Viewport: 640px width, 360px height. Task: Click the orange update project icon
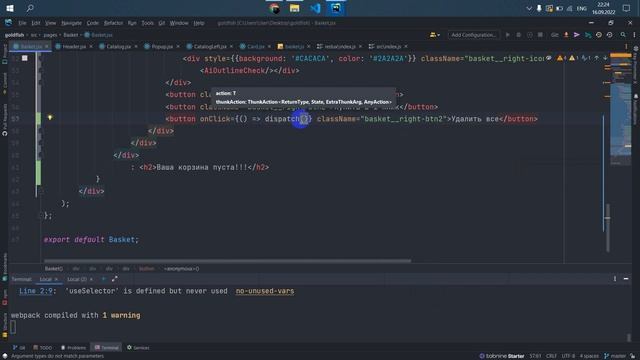tap(566, 35)
